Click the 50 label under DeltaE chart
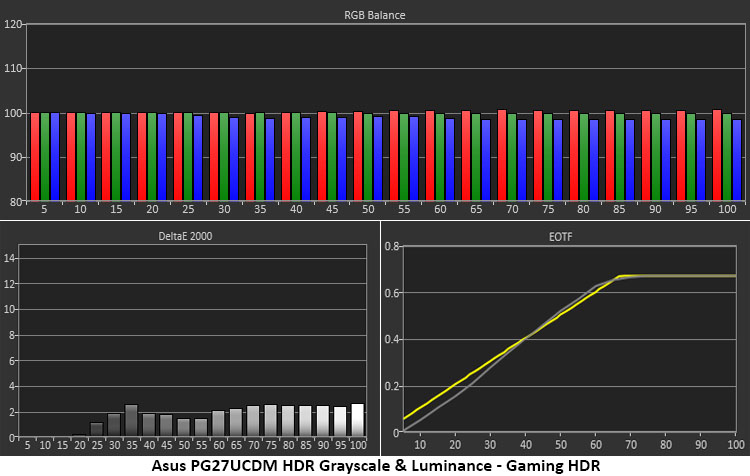 point(184,445)
